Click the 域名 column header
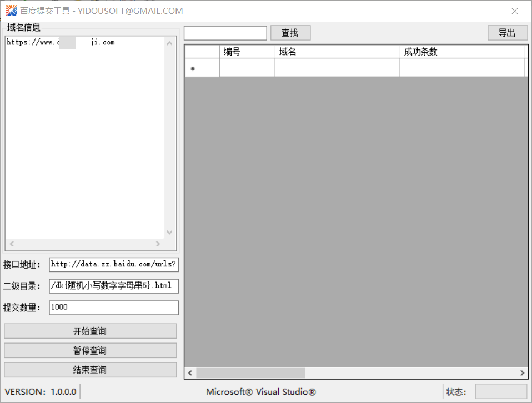This screenshot has width=532, height=403. [337, 52]
